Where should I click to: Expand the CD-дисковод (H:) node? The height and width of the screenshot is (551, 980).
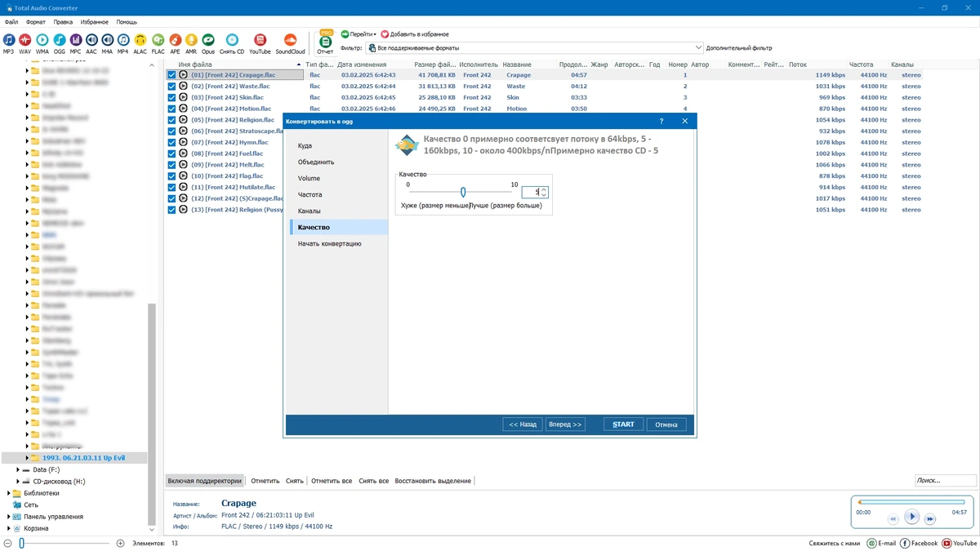coord(18,482)
